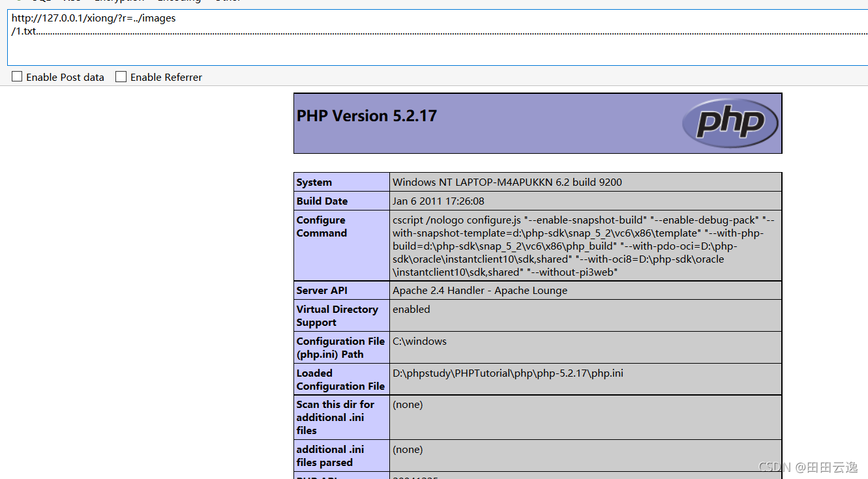Enable the Post data checkbox
The image size is (868, 479).
[17, 77]
